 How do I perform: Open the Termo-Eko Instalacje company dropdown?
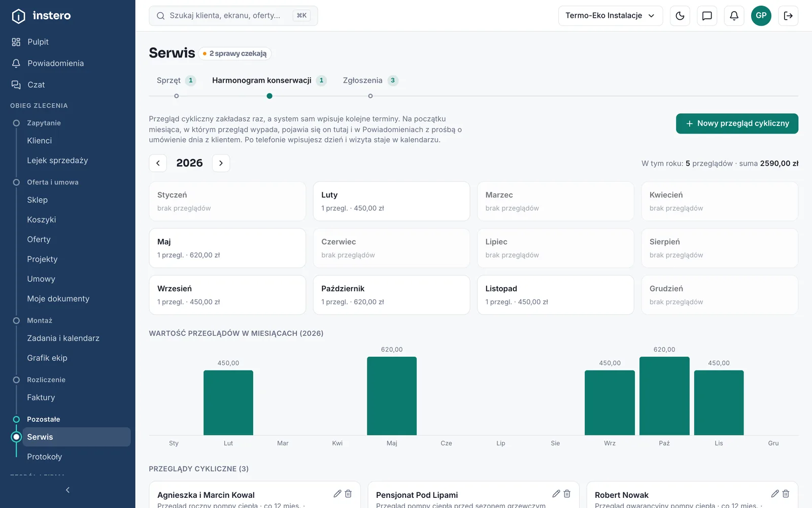611,16
